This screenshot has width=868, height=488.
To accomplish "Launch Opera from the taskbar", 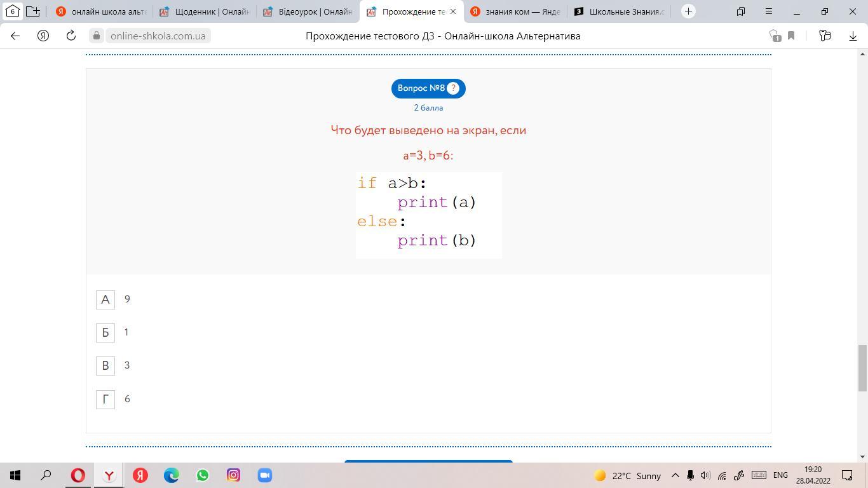I will 78,475.
